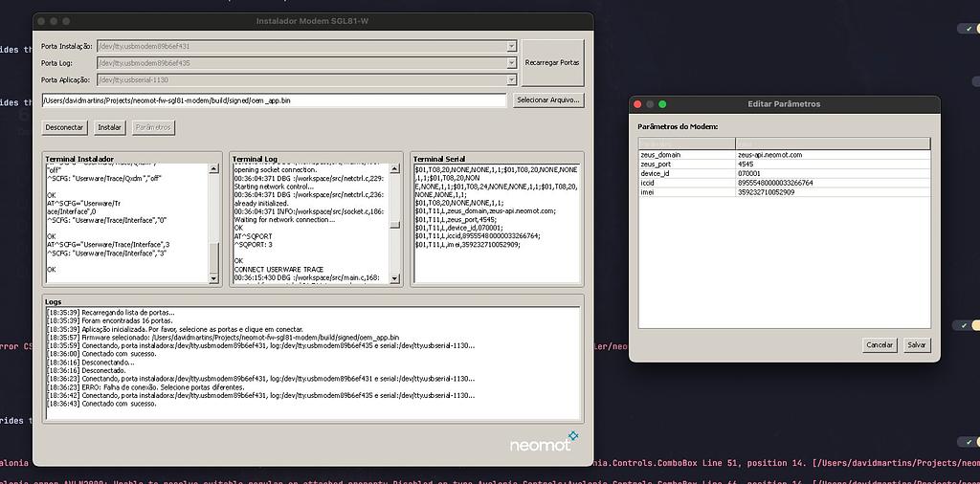Click log line 'ERRO: Falha de conexão'
Viewport: 980px width, 484px height.
(146, 387)
